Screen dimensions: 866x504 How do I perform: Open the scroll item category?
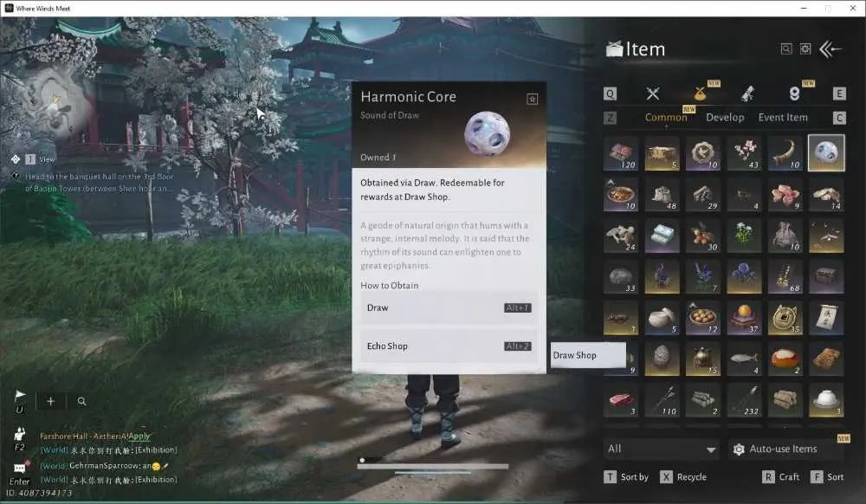coord(747,94)
